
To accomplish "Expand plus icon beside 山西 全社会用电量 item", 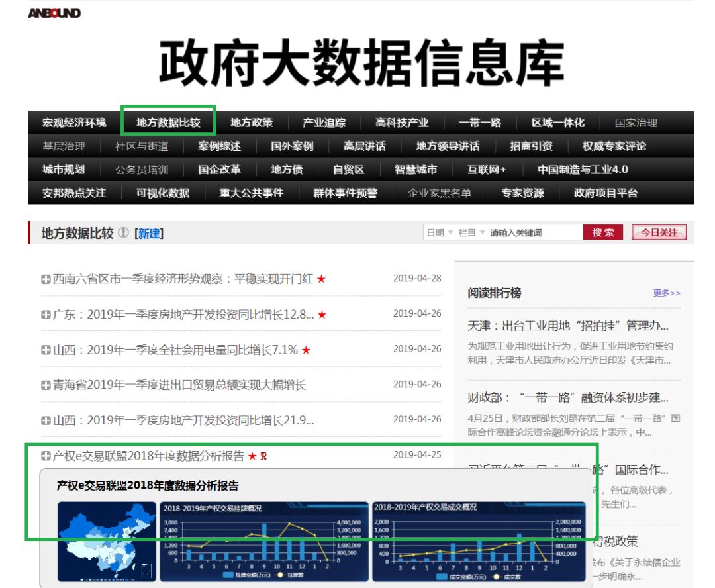I will pos(46,350).
